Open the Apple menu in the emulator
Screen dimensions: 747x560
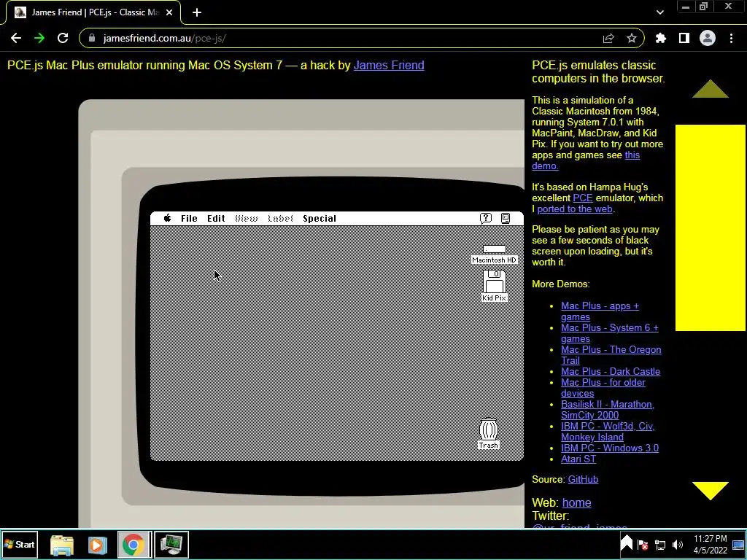pos(167,218)
